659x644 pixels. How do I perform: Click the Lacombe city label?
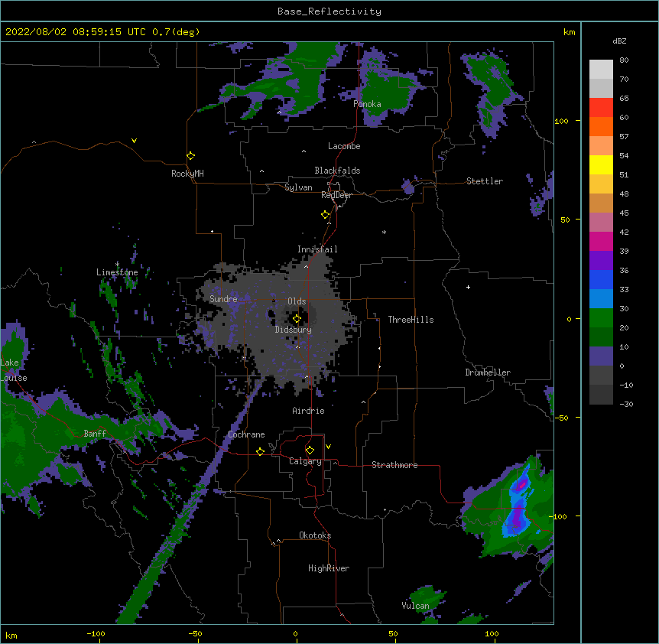(x=344, y=146)
